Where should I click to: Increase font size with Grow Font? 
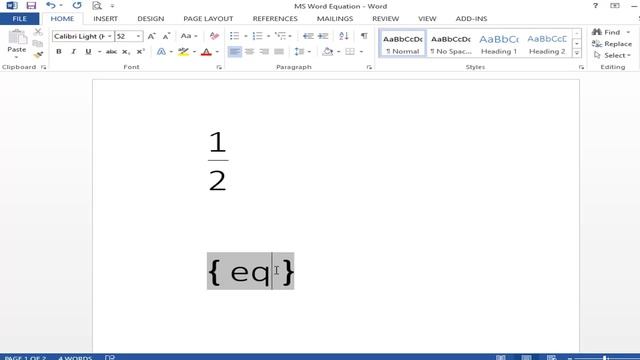coord(151,36)
